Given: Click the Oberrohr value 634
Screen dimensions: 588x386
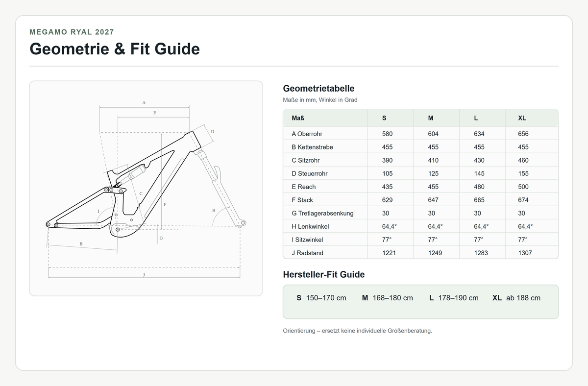Looking at the screenshot, I should [x=479, y=134].
